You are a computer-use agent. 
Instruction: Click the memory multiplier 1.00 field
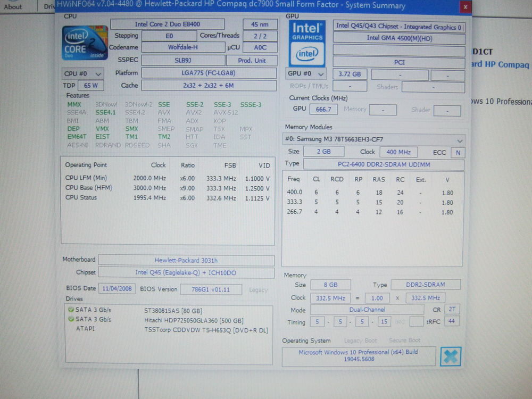(x=377, y=298)
